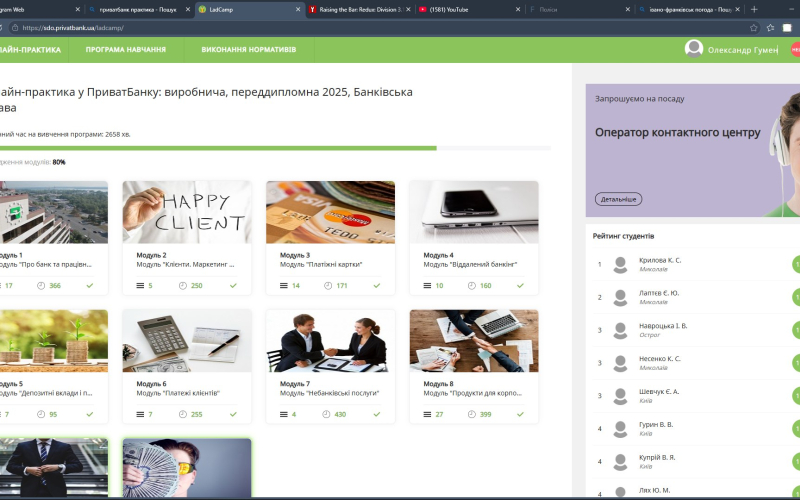Click lessons list icon on Модуль 6

(x=140, y=414)
